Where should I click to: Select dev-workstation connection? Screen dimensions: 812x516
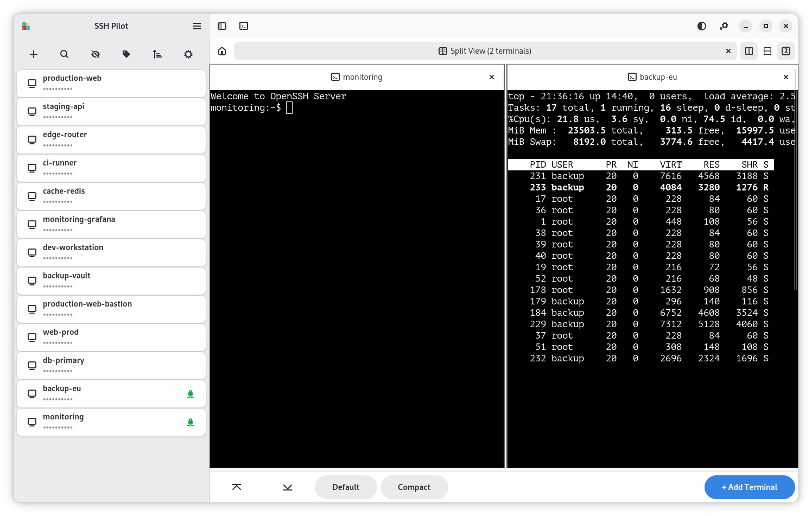pos(111,253)
